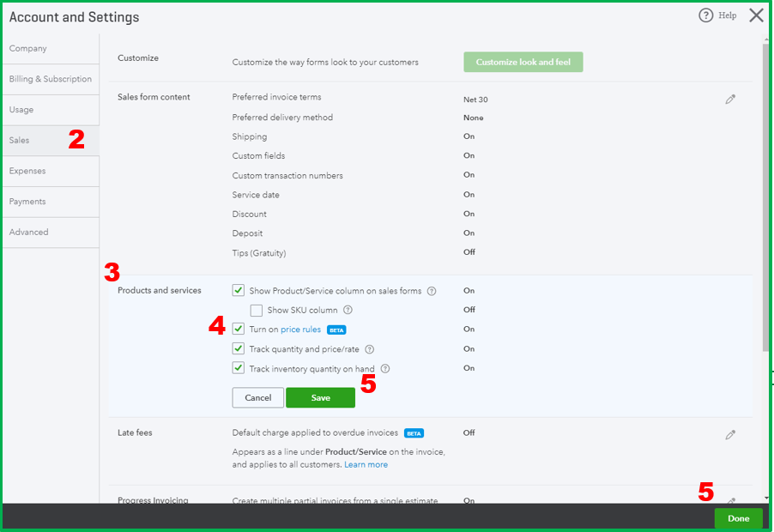Open the Company settings tab
The image size is (774, 532).
pyautogui.click(x=51, y=48)
